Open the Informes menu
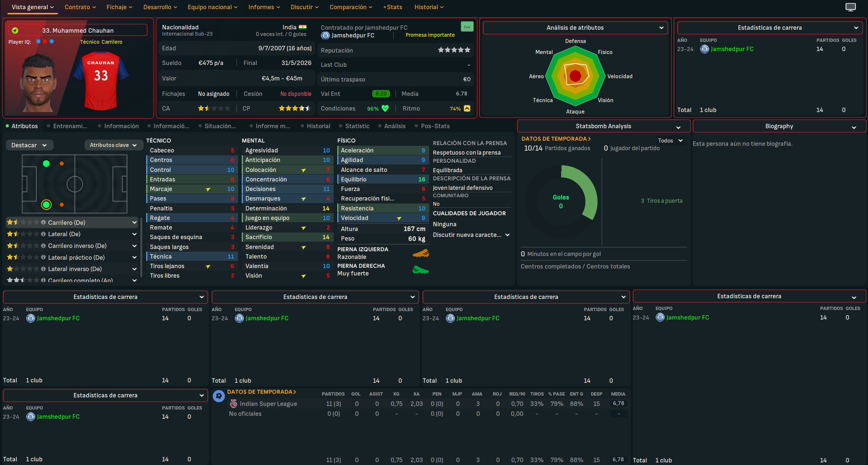 click(264, 7)
